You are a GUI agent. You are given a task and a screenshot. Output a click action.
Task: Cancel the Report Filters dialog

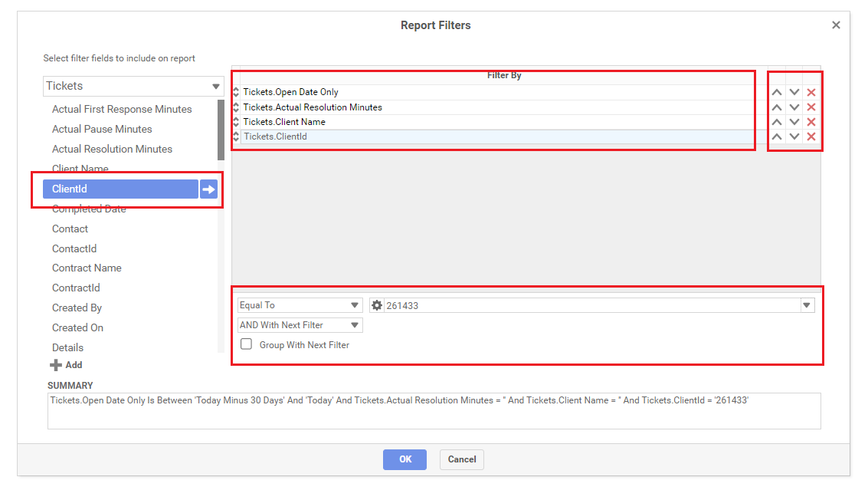click(x=462, y=459)
